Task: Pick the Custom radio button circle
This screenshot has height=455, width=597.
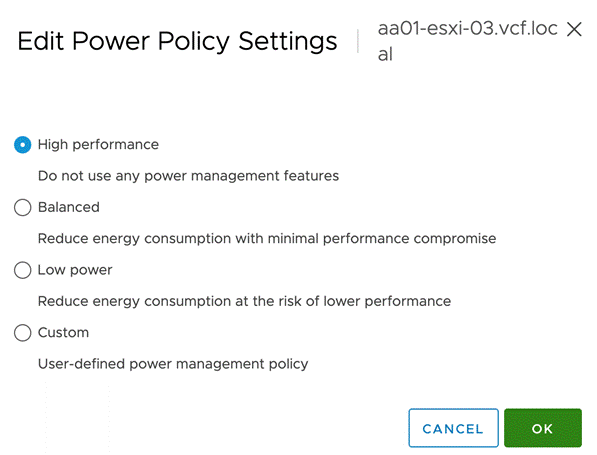Action: 22,333
